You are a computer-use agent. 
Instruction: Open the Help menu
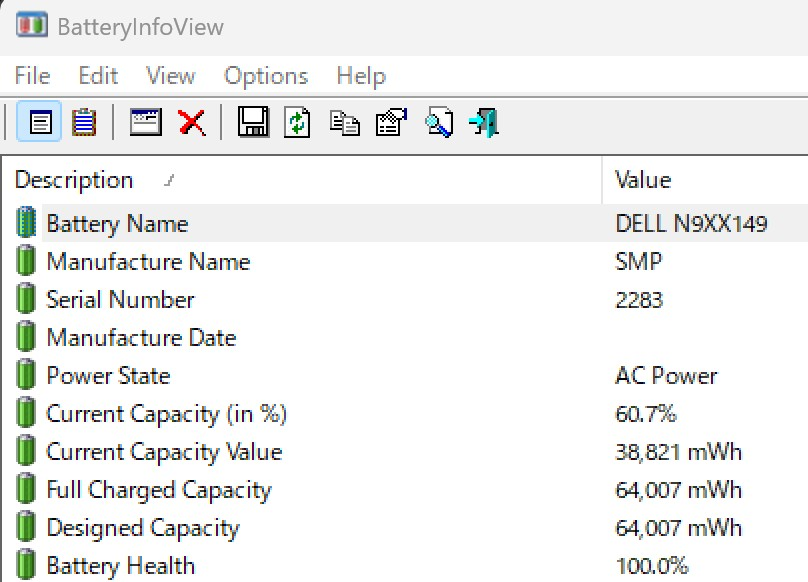coord(361,76)
